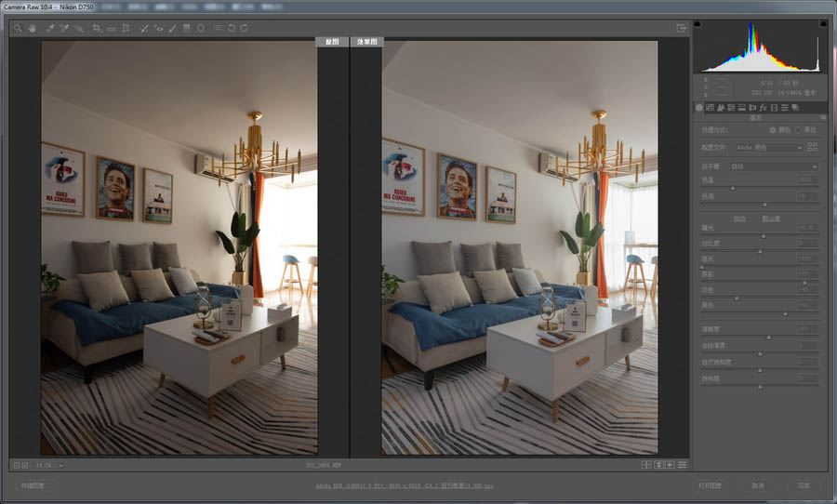The height and width of the screenshot is (504, 837).
Task: Click the Saturation (饱和度) value field
Action: click(807, 378)
